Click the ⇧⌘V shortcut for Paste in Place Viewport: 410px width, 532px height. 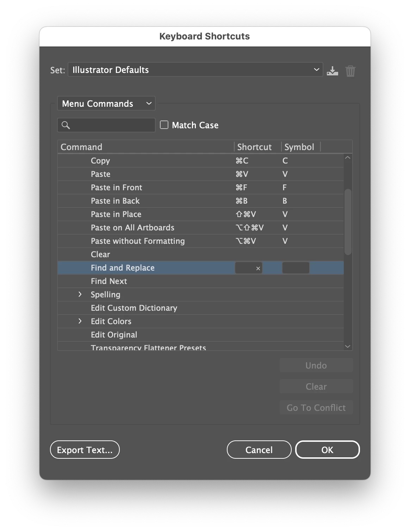click(246, 214)
